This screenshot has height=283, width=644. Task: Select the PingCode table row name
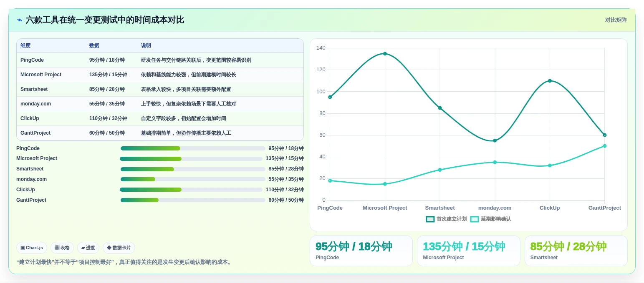tap(32, 60)
